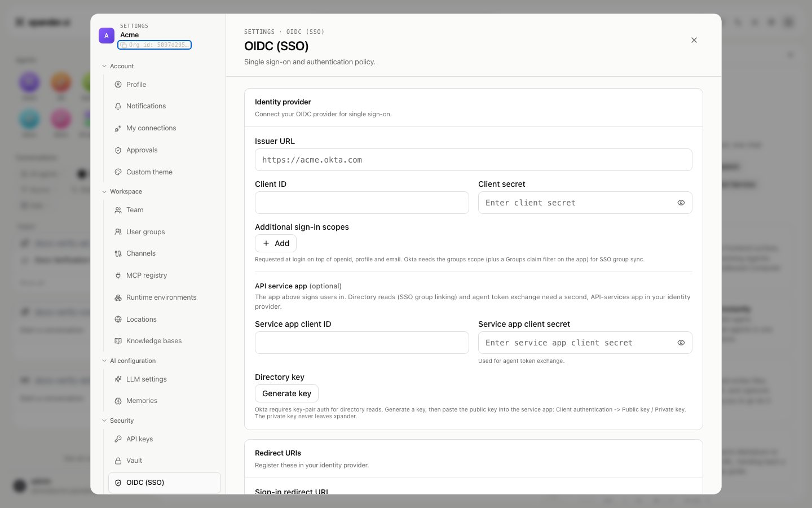
Task: Click API keys key icon
Action: coord(118,439)
